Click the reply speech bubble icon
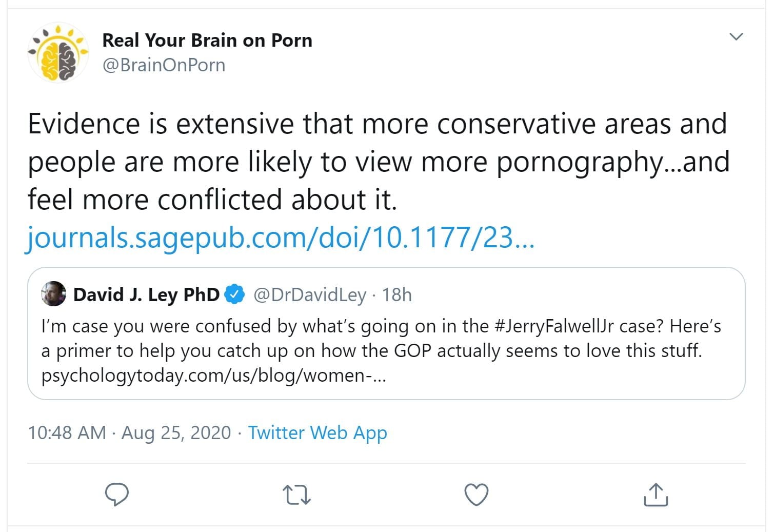Screen dimensions: 774x532 coord(116,495)
